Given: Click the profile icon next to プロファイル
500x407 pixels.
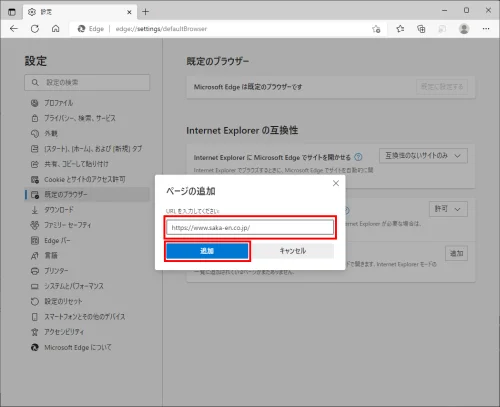Looking at the screenshot, I should pyautogui.click(x=35, y=103).
